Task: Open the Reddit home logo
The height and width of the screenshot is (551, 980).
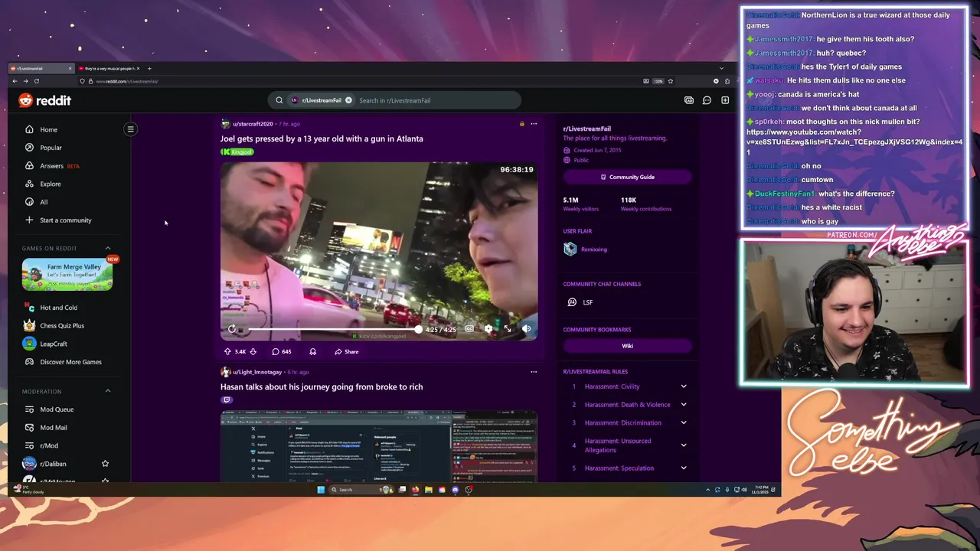Action: coord(44,100)
